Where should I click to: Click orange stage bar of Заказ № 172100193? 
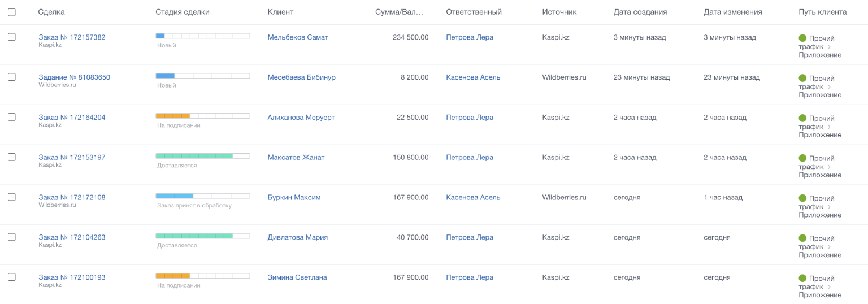coord(173,276)
